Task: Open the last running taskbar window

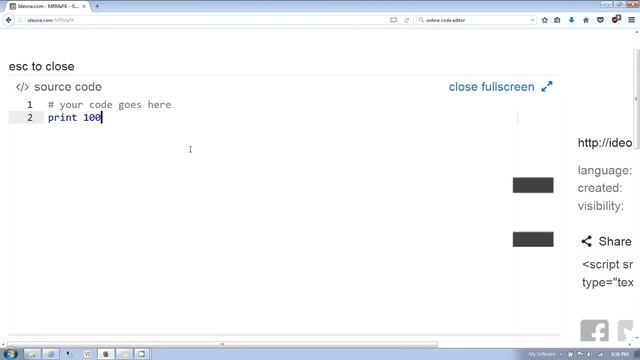Action: 142,354
